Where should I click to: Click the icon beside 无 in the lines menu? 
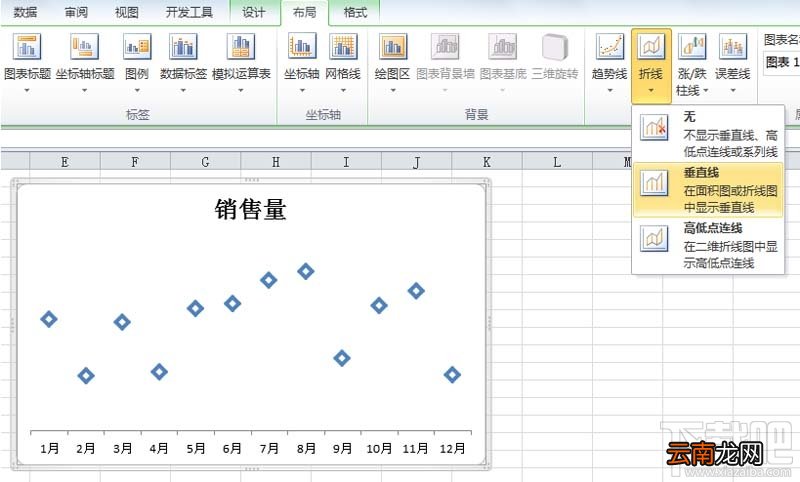pos(654,128)
